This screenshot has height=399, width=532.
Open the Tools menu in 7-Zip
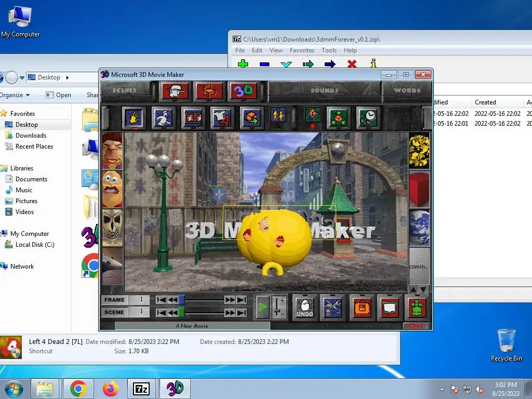click(329, 50)
